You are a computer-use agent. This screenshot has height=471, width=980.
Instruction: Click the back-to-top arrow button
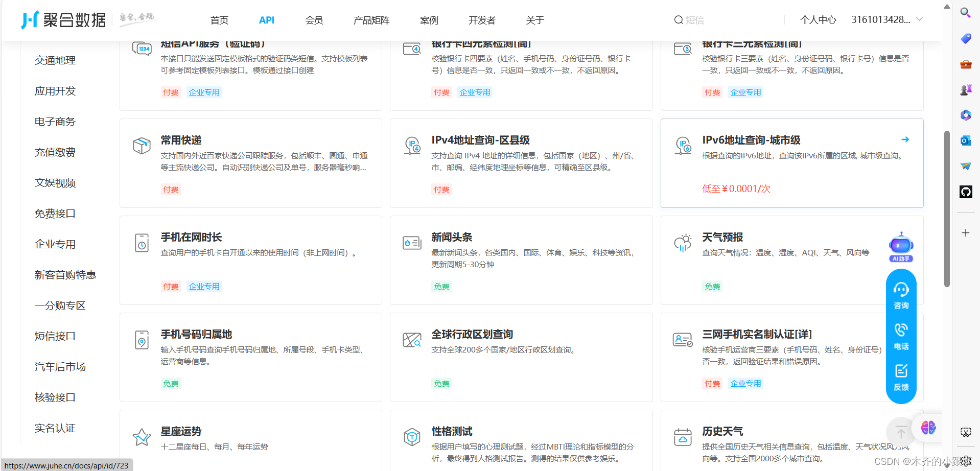[x=900, y=432]
